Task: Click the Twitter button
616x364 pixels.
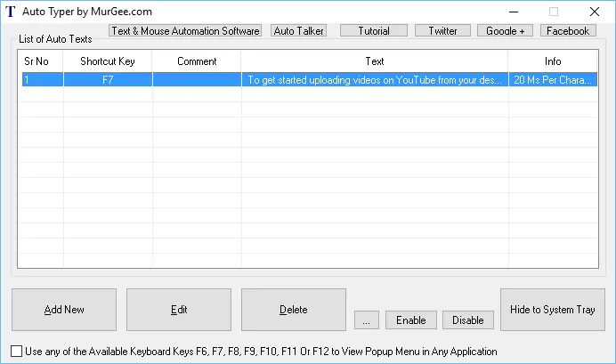Action: [x=442, y=31]
